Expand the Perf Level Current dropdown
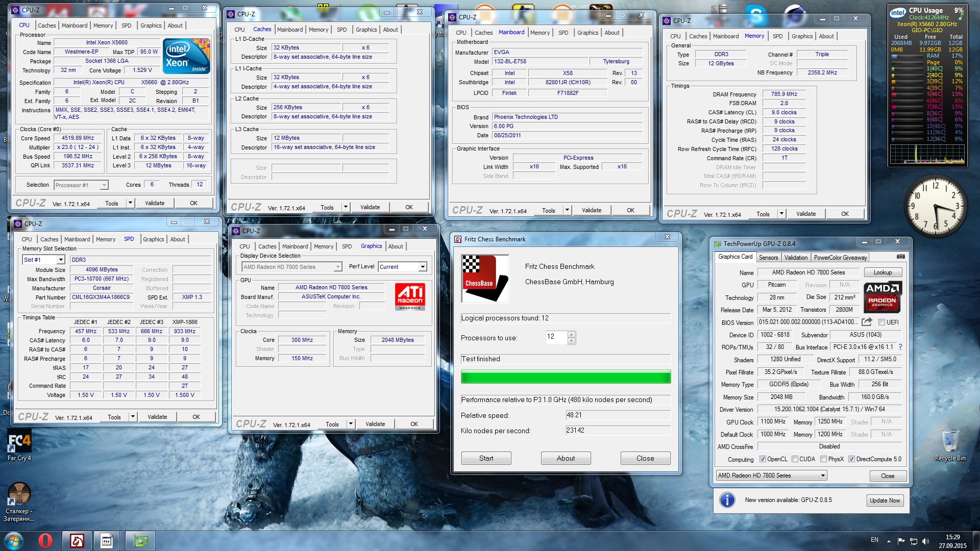Viewport: 980px width, 551px height. click(x=423, y=267)
